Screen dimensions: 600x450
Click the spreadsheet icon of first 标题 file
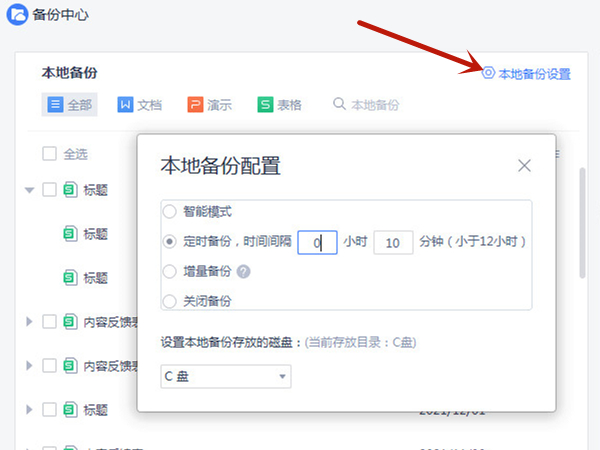70,189
